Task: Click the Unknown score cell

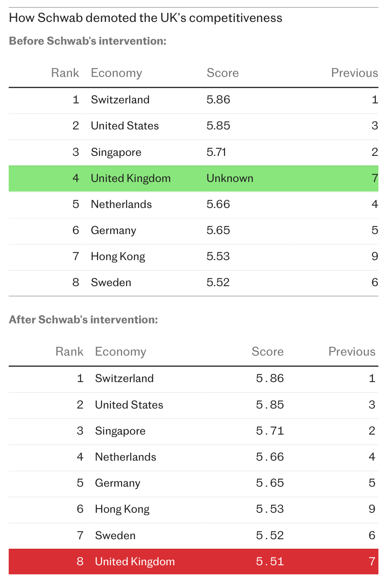Action: (x=230, y=178)
